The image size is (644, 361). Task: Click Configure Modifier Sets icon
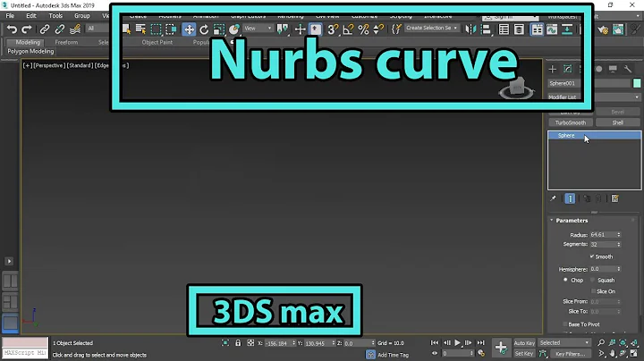point(614,198)
